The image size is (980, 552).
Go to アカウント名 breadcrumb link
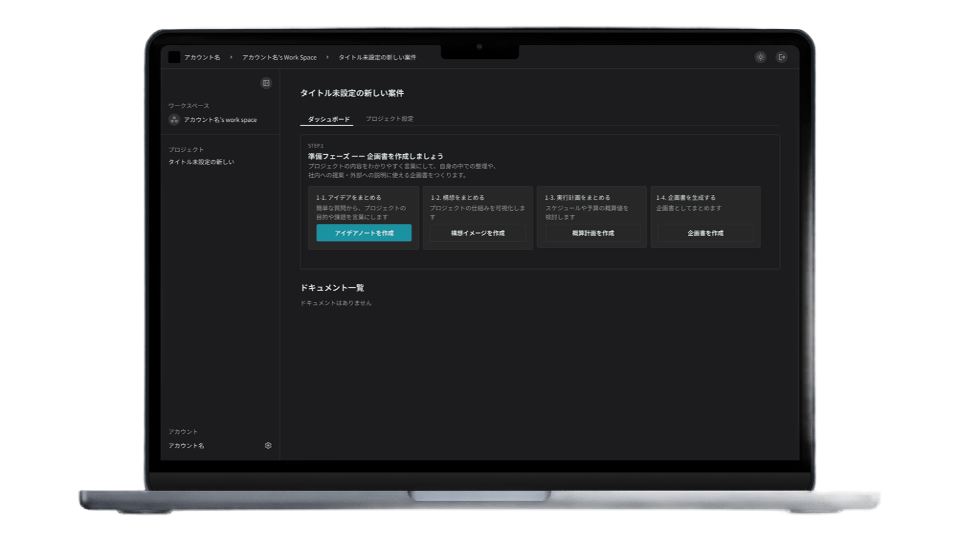click(202, 57)
